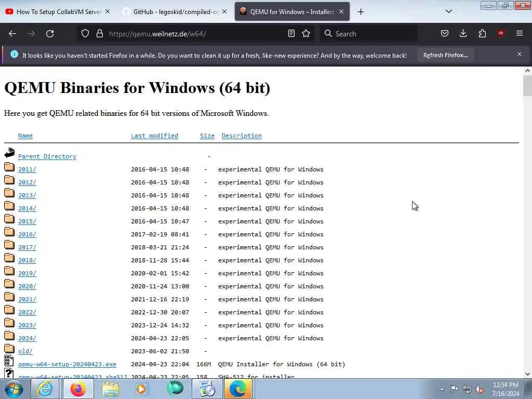Click the page vertical scrollbar thumb
This screenshot has height=399, width=532.
[527, 86]
